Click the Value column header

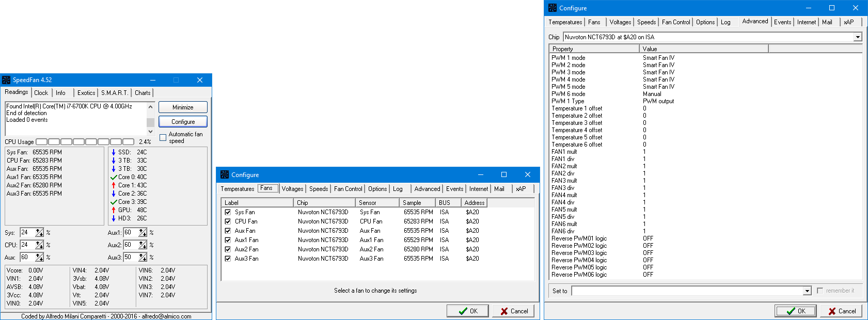[704, 49]
